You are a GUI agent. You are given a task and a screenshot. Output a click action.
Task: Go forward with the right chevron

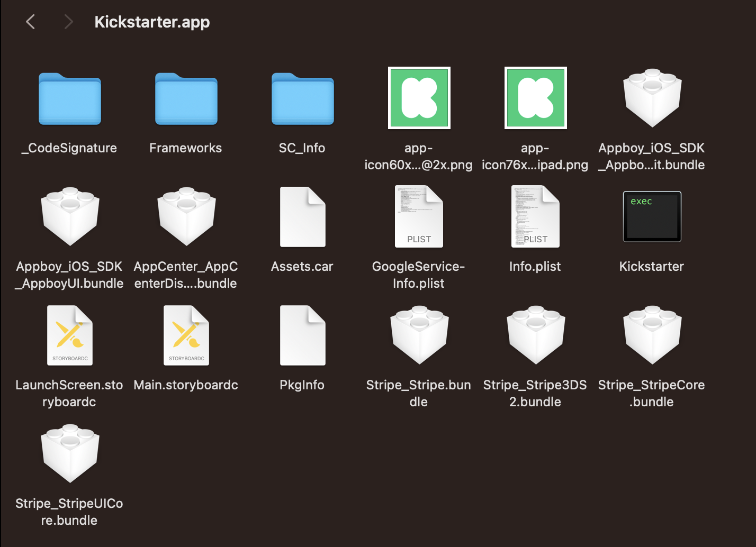(68, 22)
